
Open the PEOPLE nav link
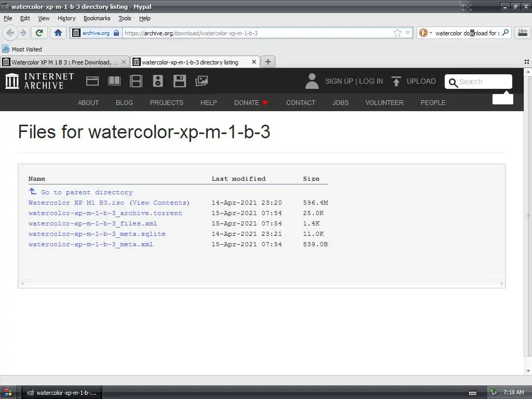tap(433, 103)
